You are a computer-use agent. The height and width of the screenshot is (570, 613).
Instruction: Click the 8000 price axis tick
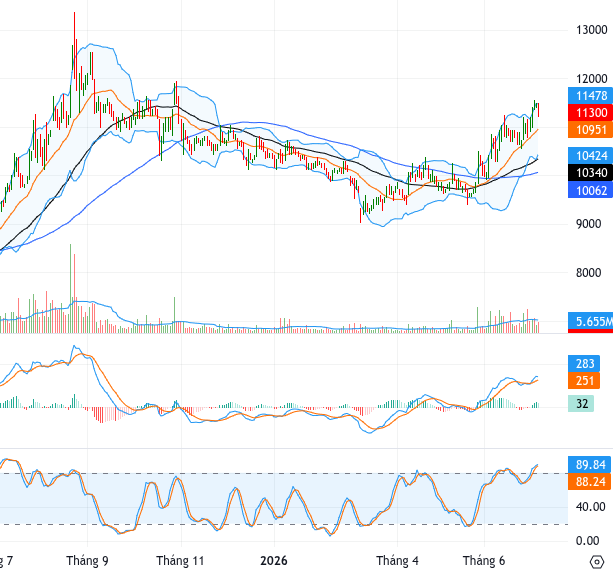[588, 272]
